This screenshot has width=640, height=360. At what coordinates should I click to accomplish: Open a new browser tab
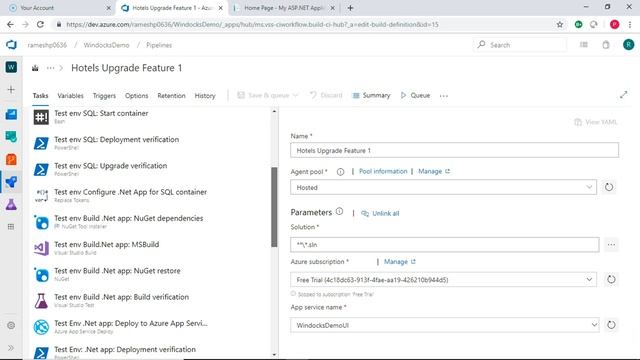click(350, 8)
